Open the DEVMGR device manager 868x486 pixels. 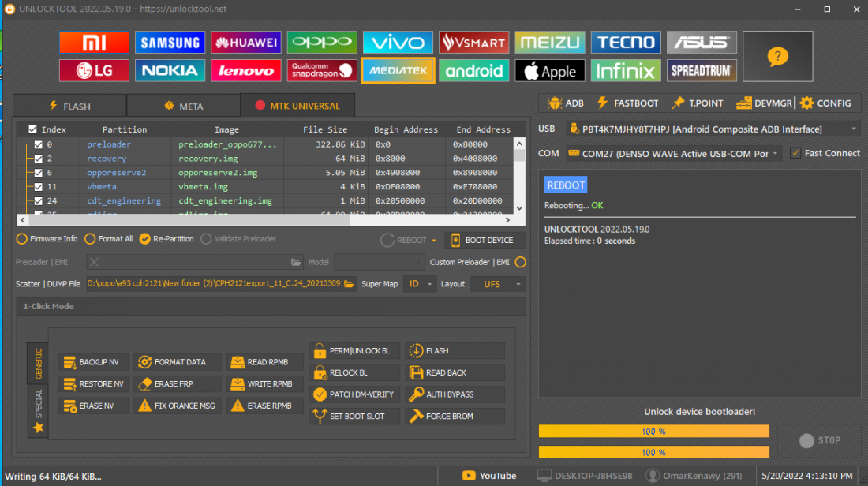(764, 103)
